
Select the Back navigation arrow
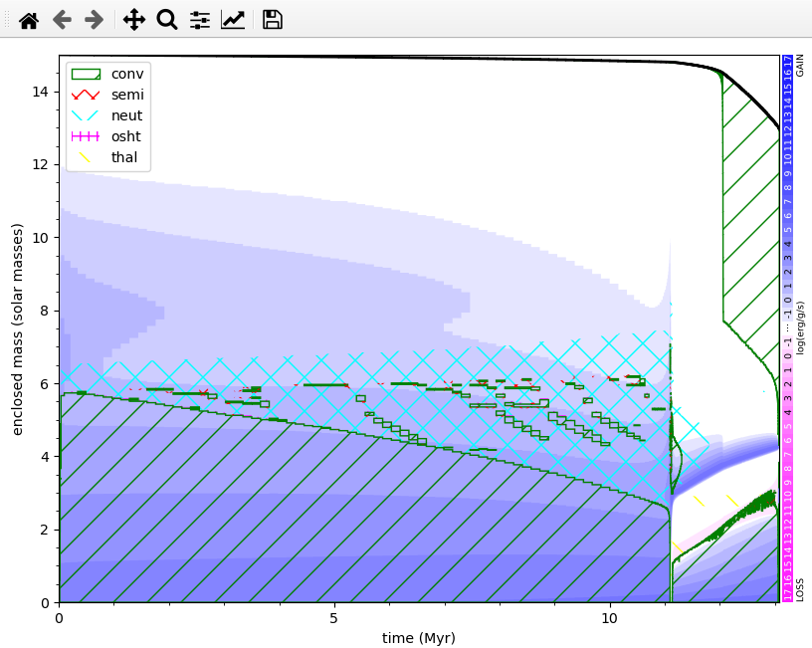(62, 19)
